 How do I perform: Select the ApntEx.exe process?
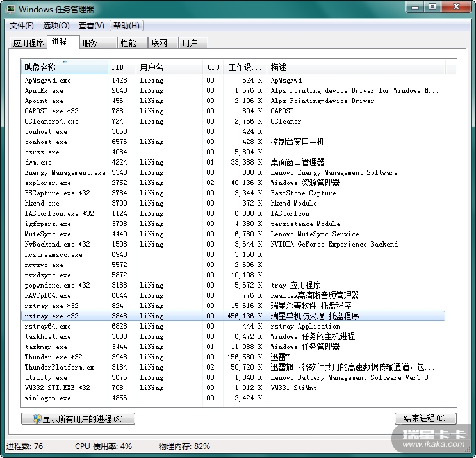coord(233,90)
